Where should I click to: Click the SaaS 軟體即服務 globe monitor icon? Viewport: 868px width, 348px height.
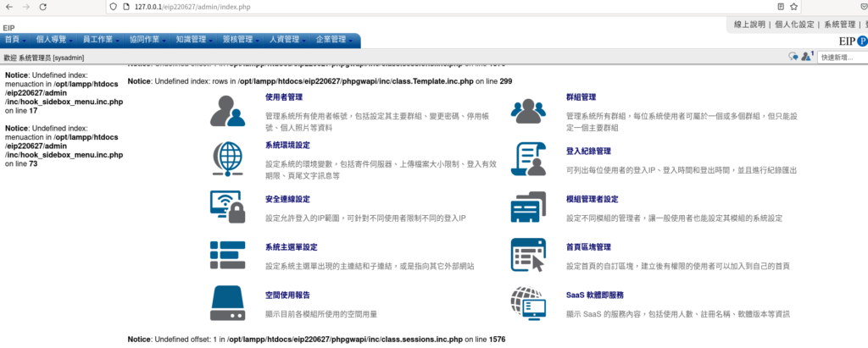[528, 303]
